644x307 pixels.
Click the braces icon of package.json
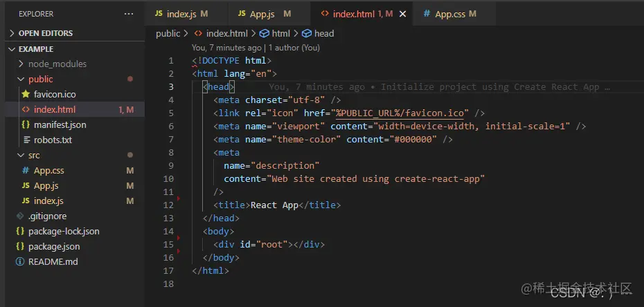coord(19,246)
